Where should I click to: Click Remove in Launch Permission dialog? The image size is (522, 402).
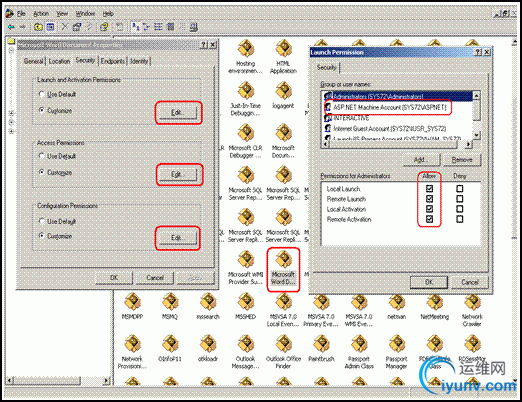click(x=462, y=160)
